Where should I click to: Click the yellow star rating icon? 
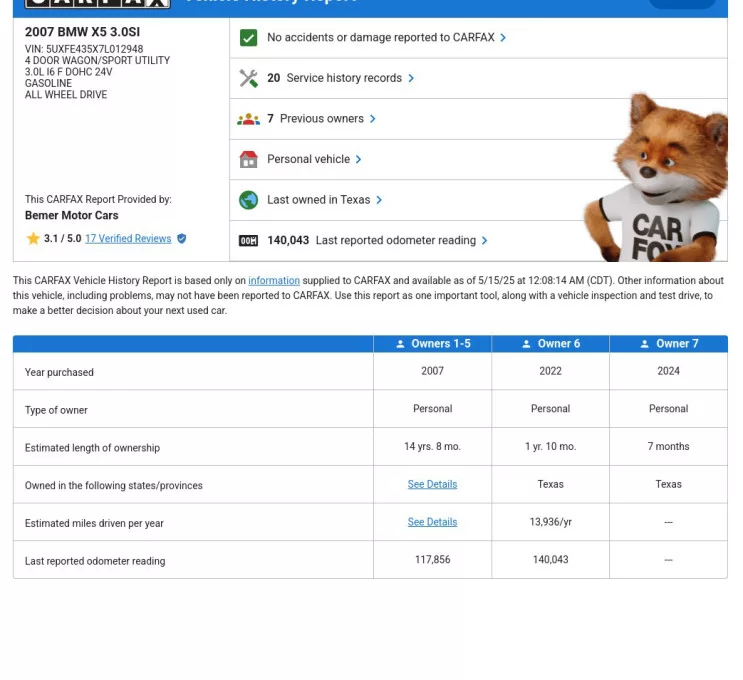tap(33, 239)
